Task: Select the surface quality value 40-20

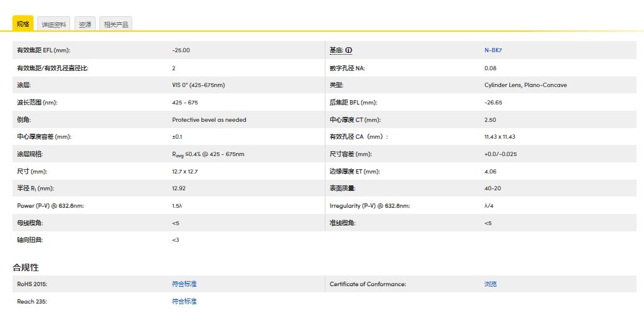Action: [x=492, y=188]
